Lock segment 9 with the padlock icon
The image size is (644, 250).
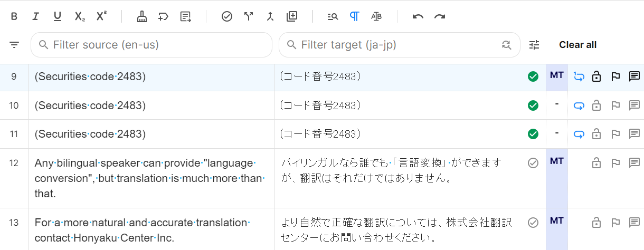tap(596, 77)
